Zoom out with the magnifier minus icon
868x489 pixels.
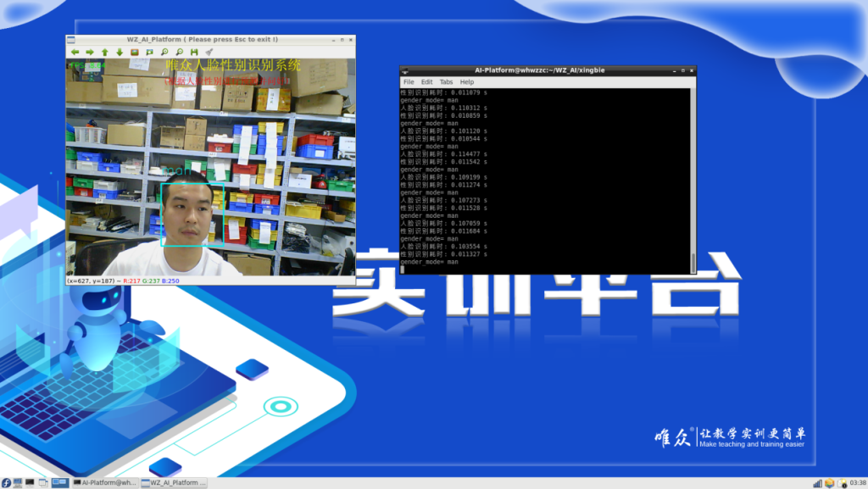(x=180, y=52)
